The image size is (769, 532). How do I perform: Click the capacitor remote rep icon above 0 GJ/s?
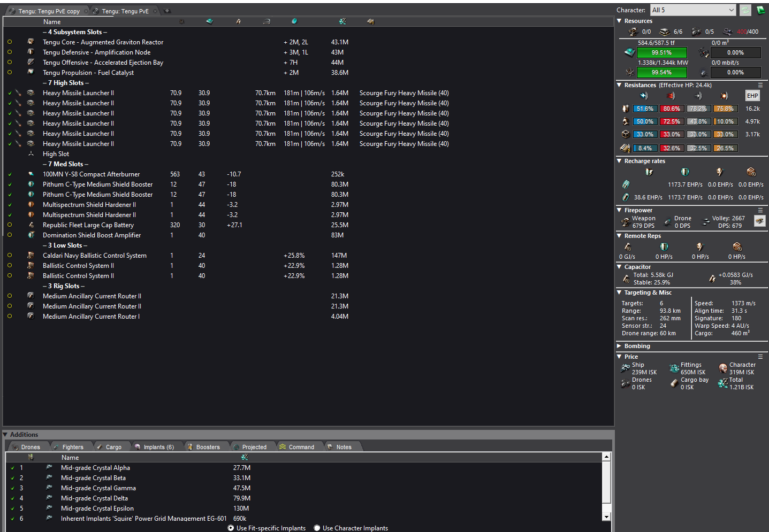point(628,246)
